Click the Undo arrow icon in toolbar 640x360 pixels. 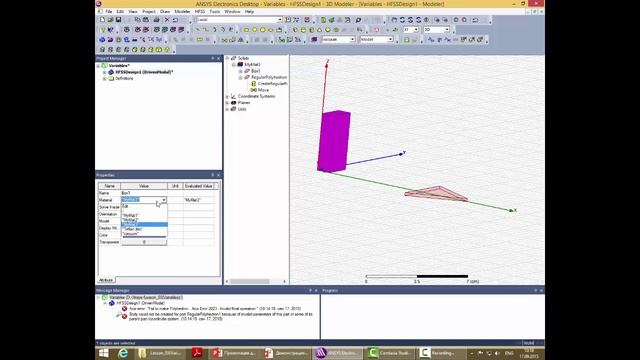pos(176,20)
